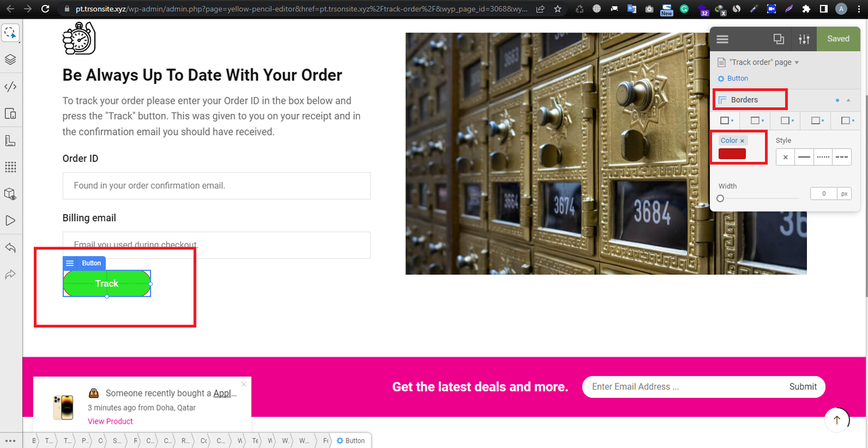Choose dashed border style
This screenshot has height=448, width=868.
tap(842, 157)
